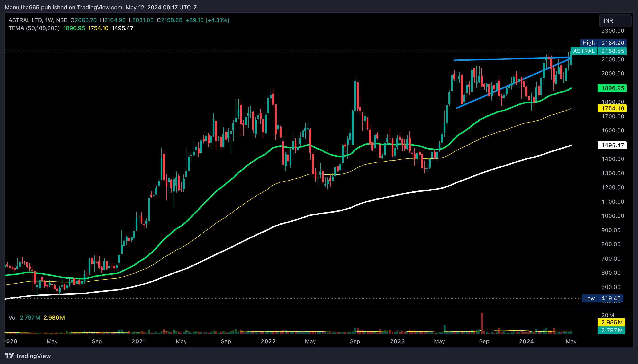
Task: Click the volume value 2.797 M in legend
Action: click(x=30, y=317)
